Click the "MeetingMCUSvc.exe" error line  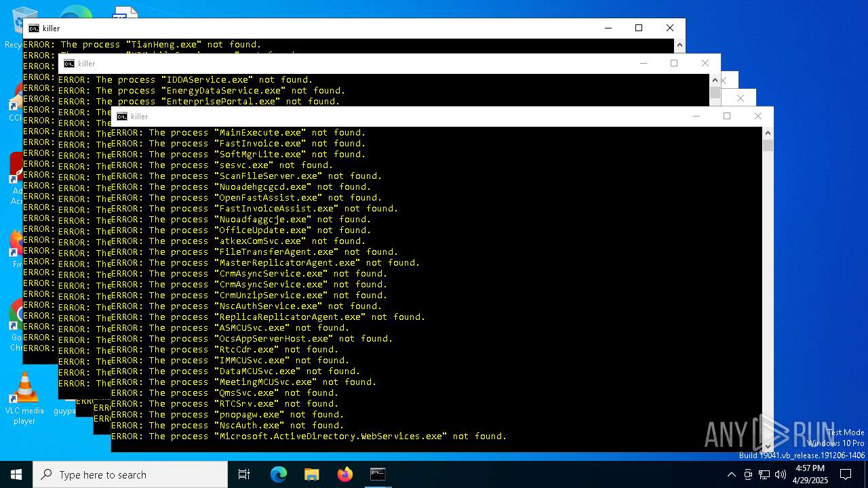pyautogui.click(x=244, y=382)
